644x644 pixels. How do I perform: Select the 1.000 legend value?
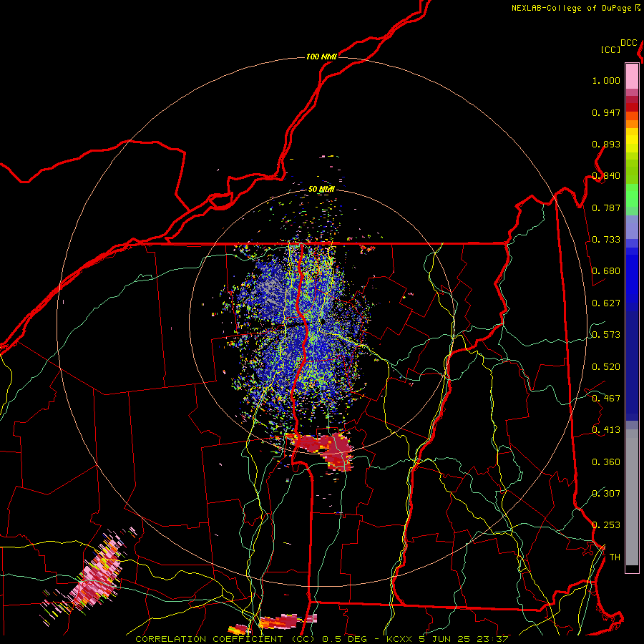click(606, 80)
